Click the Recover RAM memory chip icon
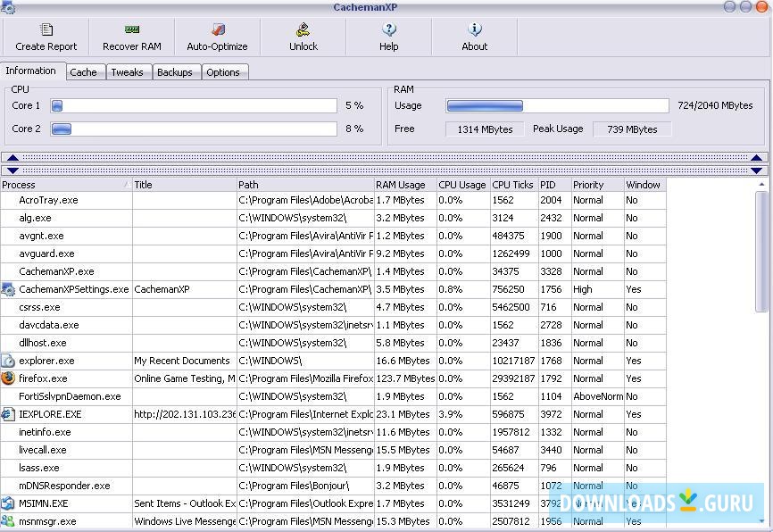773x532 pixels. pos(132,29)
